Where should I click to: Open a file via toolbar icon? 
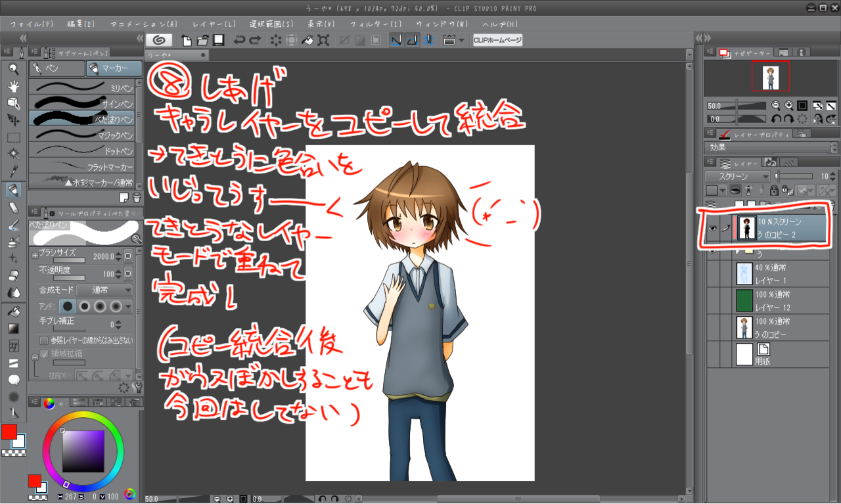click(x=203, y=40)
